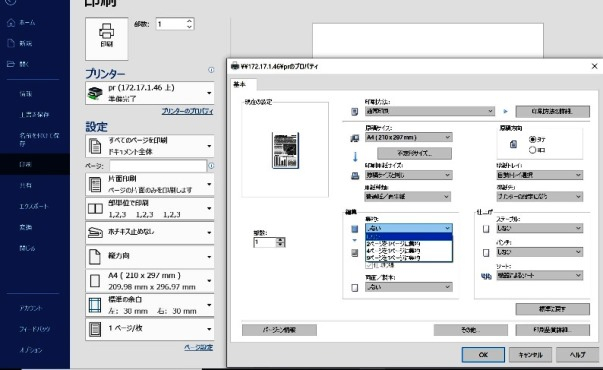This screenshot has height=370, width=603.
Task: Open the 印刷用紙サイズ dropdown
Action: pyautogui.click(x=408, y=175)
